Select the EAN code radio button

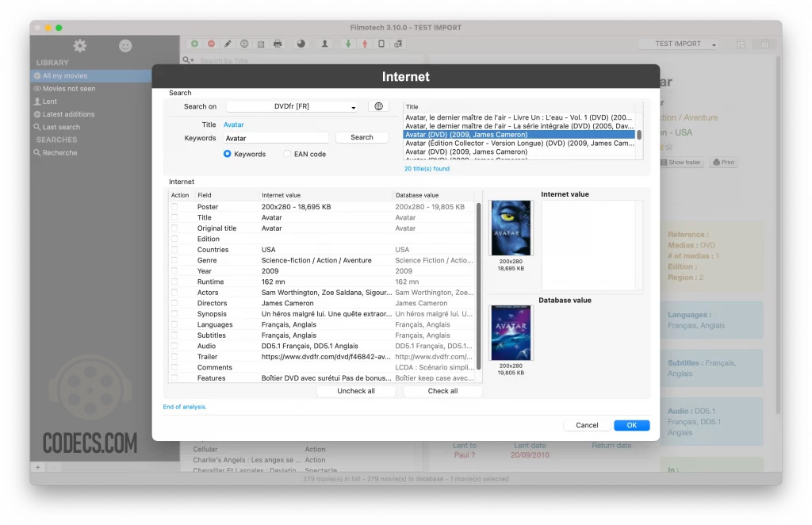287,154
